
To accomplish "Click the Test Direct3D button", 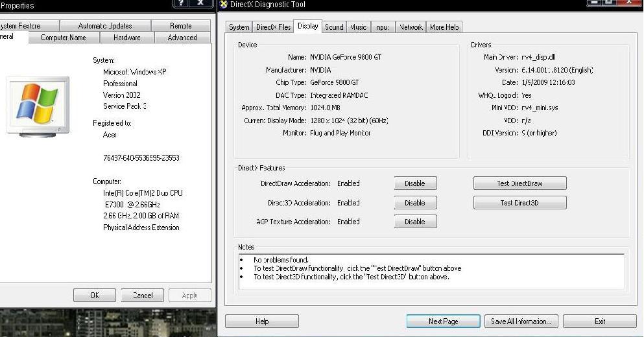I will click(520, 203).
